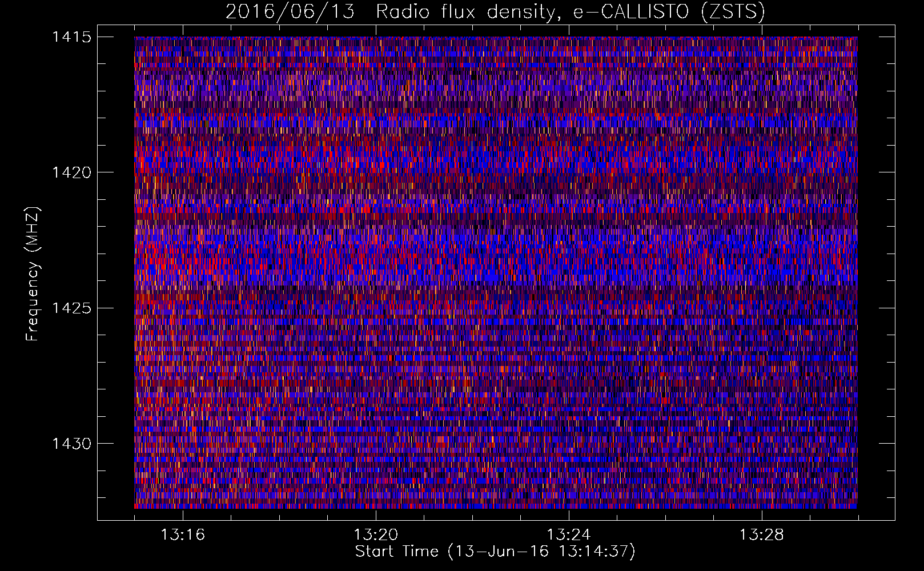Click the "13:16" time axis label
Screen dimensions: 924x571
click(x=183, y=534)
